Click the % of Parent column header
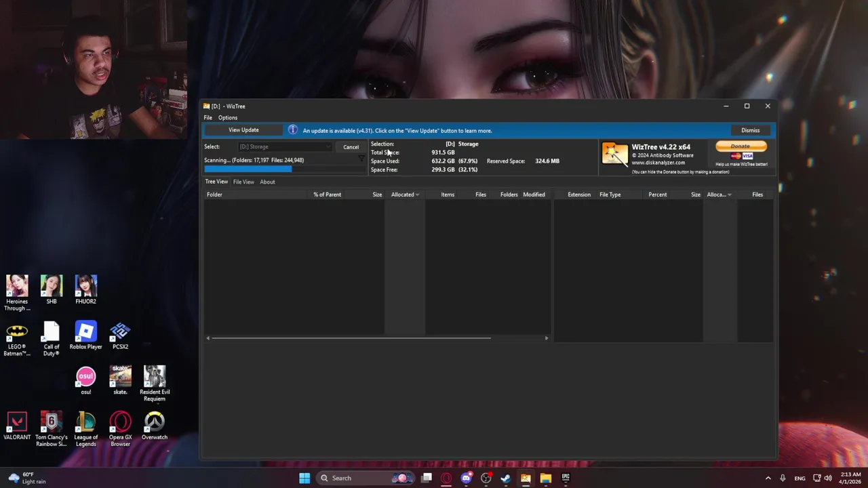Screen dimensions: 868x488 click(x=327, y=195)
